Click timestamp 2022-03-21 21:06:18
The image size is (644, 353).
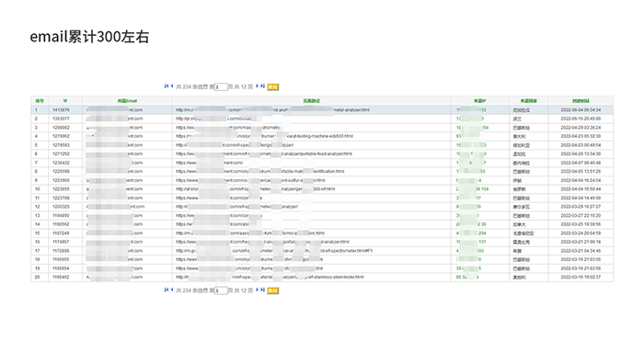pyautogui.click(x=581, y=242)
